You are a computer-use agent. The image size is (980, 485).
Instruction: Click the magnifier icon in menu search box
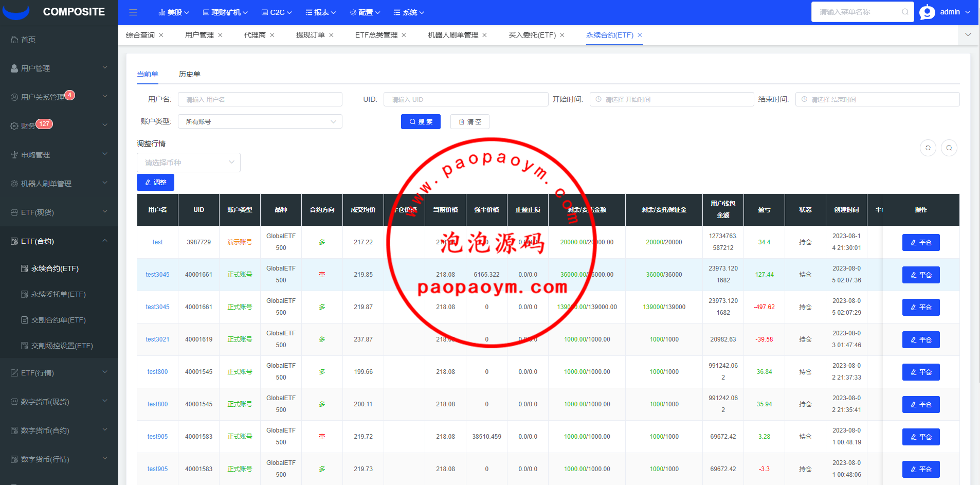point(904,12)
